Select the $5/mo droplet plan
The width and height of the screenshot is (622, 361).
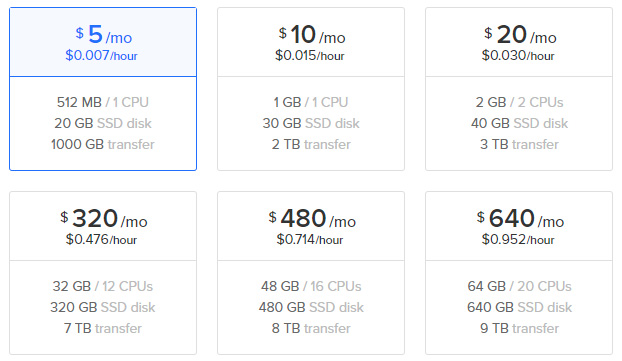point(103,89)
